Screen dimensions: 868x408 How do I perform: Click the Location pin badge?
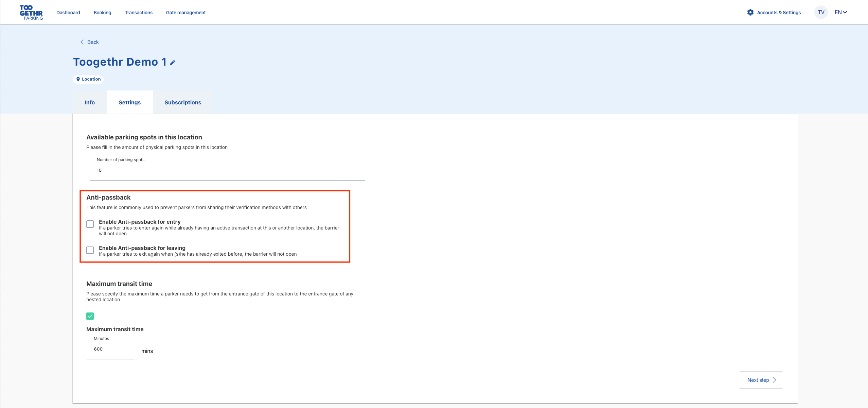(x=88, y=79)
